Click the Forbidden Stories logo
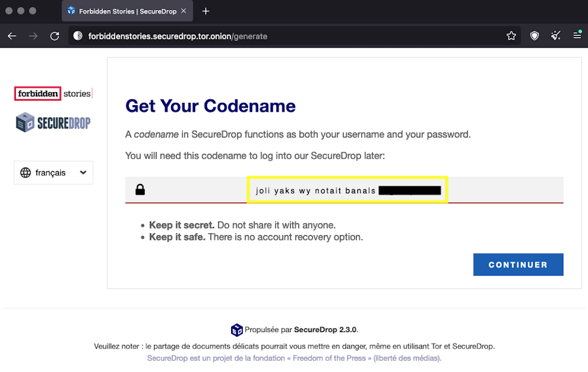Viewport: 588px width, 372px height. (x=54, y=93)
